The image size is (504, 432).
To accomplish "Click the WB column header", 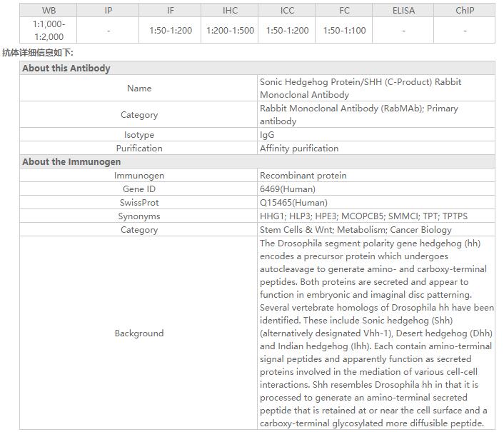I will pos(49,11).
